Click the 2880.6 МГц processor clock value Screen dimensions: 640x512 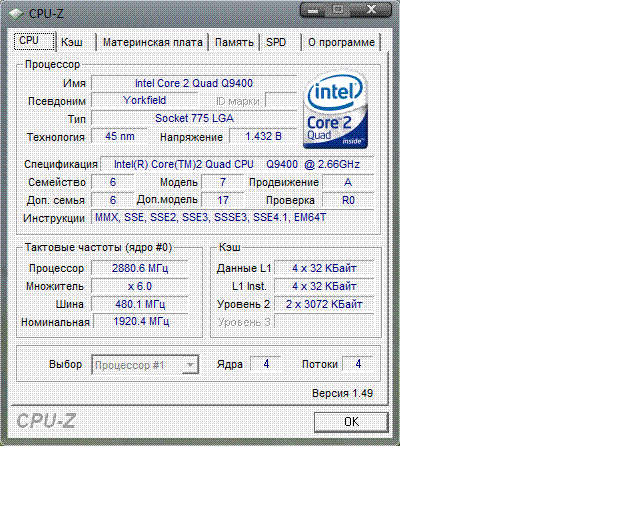point(140,268)
